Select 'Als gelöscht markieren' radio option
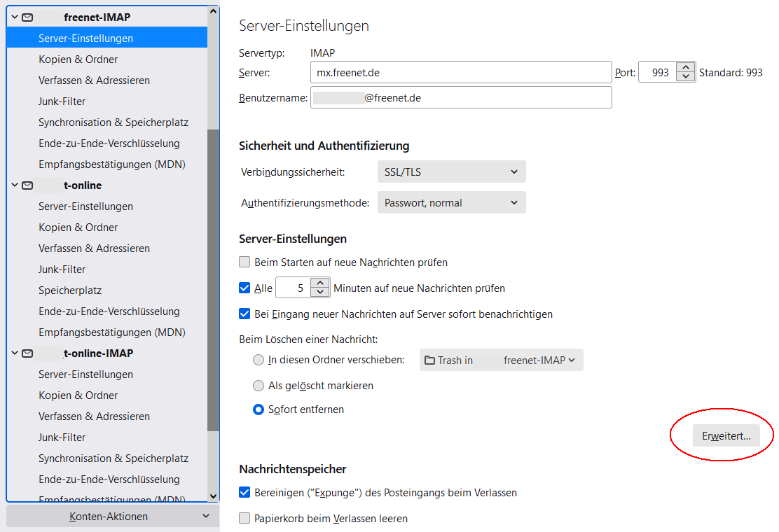The image size is (779, 532). coord(258,386)
